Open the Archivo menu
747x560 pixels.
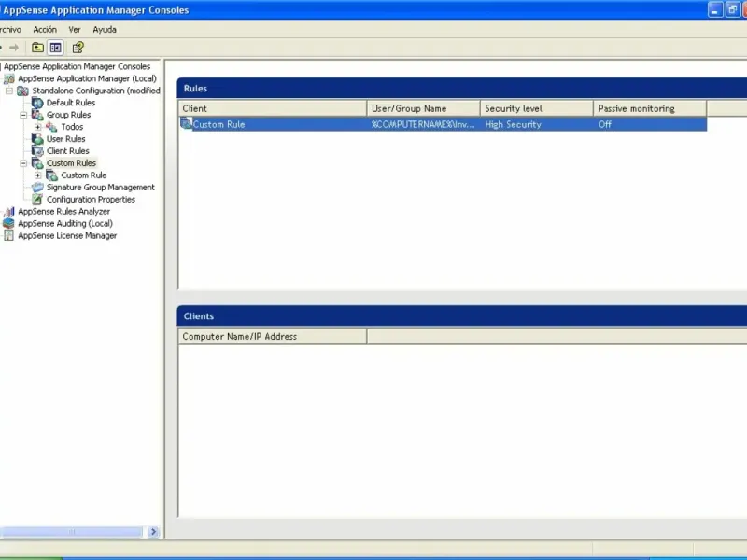(x=10, y=30)
